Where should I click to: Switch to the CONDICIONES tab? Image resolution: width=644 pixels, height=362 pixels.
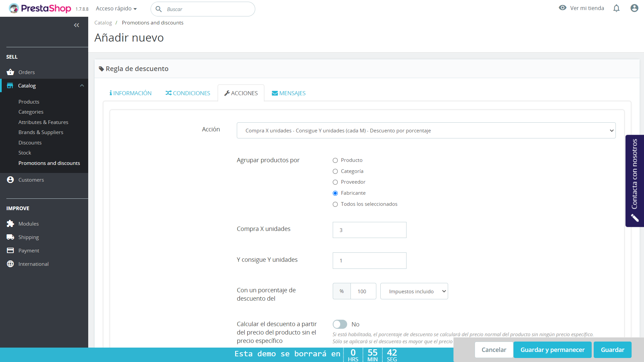tap(188, 93)
